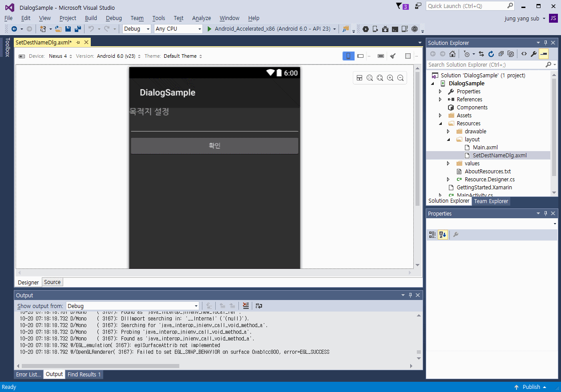Switch to the Source tab
Image resolution: width=561 pixels, height=392 pixels.
[x=52, y=282]
